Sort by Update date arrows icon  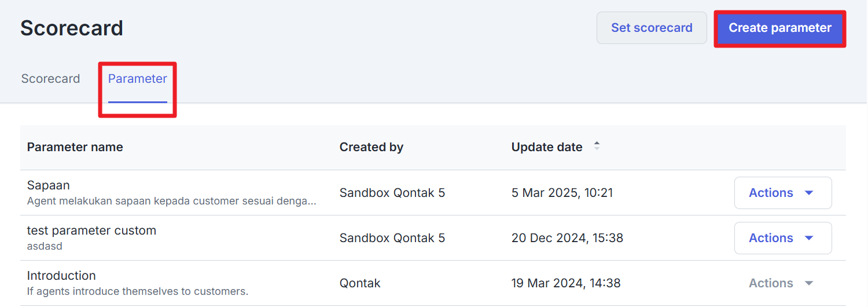597,146
